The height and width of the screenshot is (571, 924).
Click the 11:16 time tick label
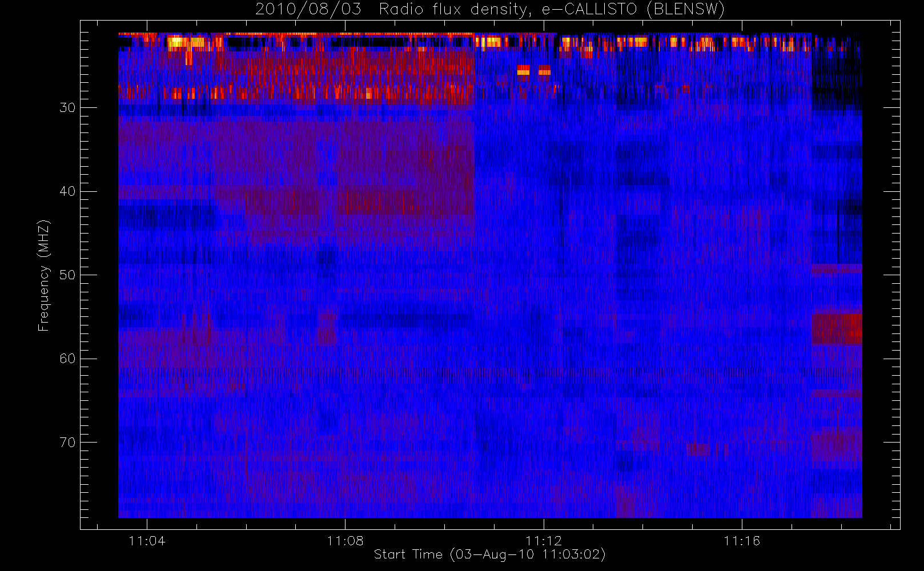[x=742, y=541]
